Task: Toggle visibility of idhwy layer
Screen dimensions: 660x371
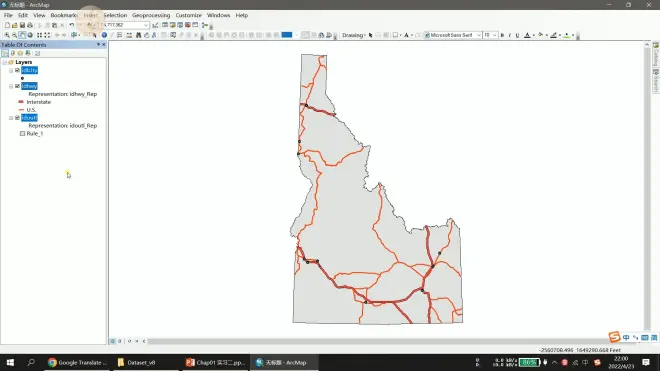Action: pyautogui.click(x=17, y=86)
